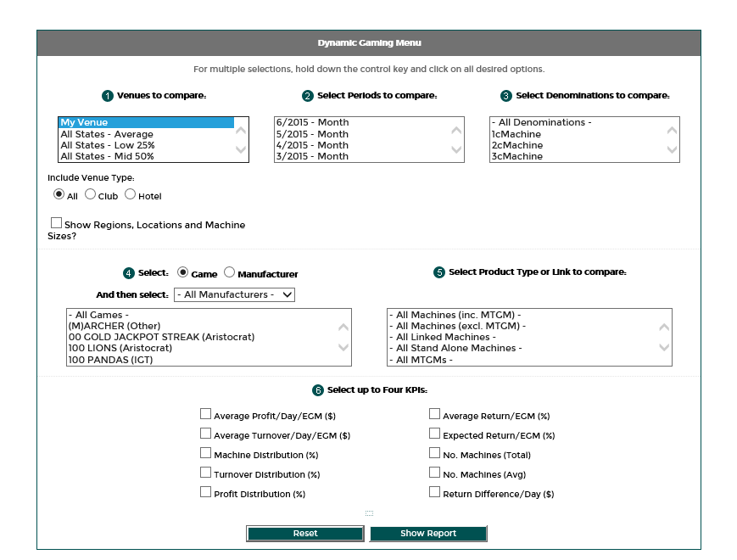Viewport: 737px width, 560px height.
Task: Select the Game radio option
Action: click(x=183, y=272)
